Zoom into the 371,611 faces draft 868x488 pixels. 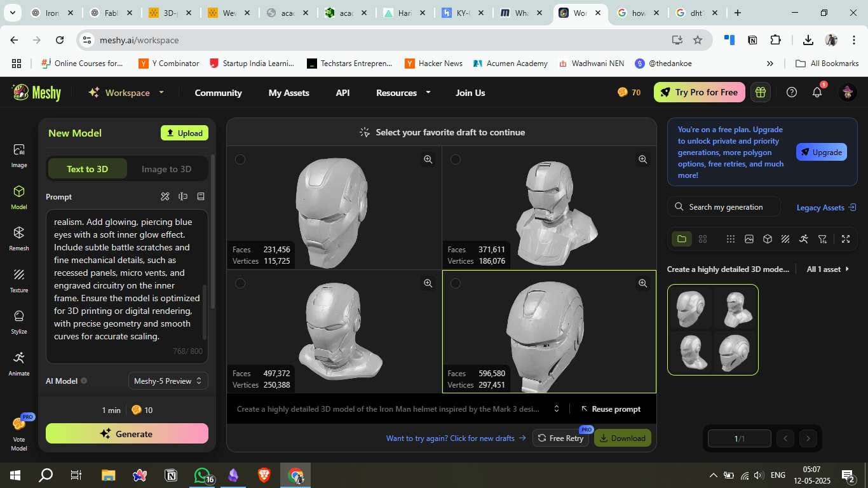tap(643, 159)
